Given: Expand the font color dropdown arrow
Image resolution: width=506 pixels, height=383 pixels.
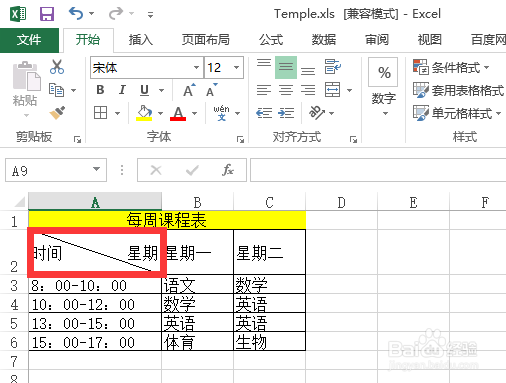Looking at the screenshot, I should (194, 113).
